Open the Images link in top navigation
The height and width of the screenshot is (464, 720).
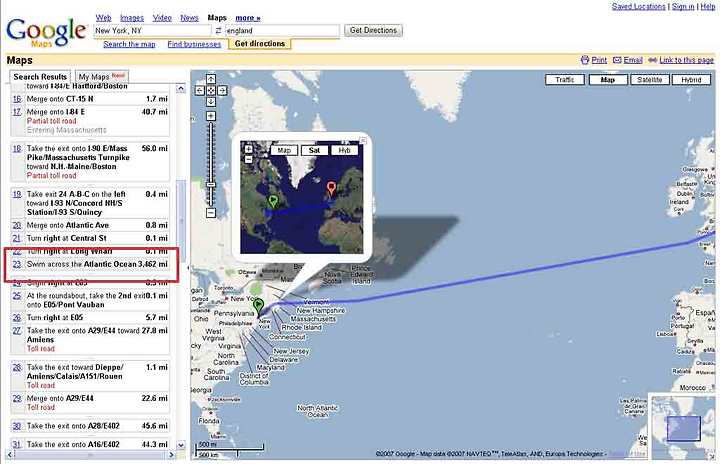(x=132, y=18)
